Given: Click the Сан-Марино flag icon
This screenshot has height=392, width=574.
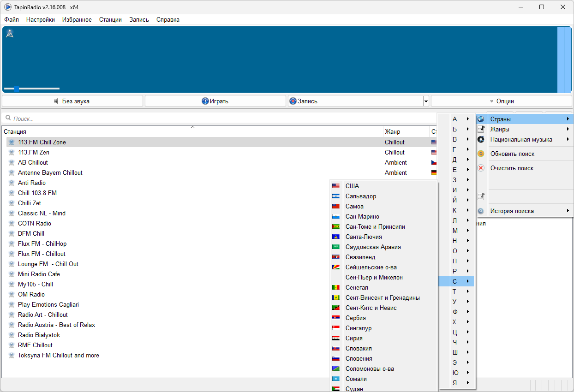Looking at the screenshot, I should point(336,216).
